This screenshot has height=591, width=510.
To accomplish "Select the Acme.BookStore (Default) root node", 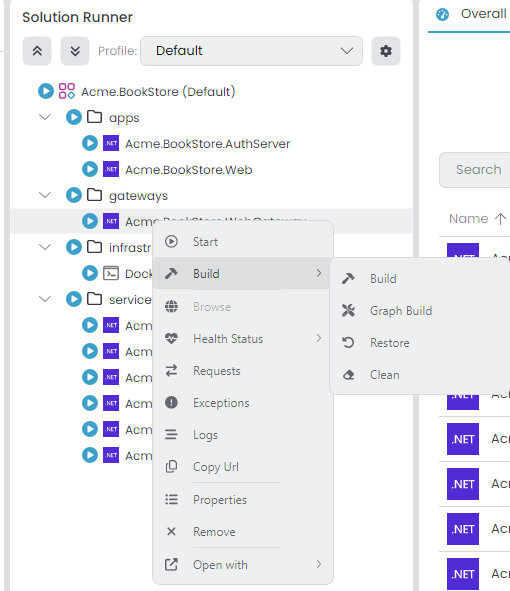I will pyautogui.click(x=158, y=92).
